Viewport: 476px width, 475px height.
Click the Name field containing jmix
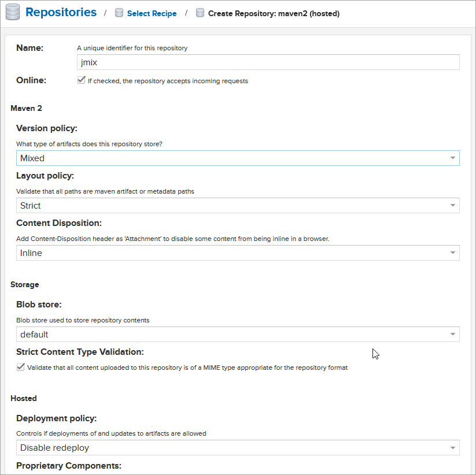(267, 62)
